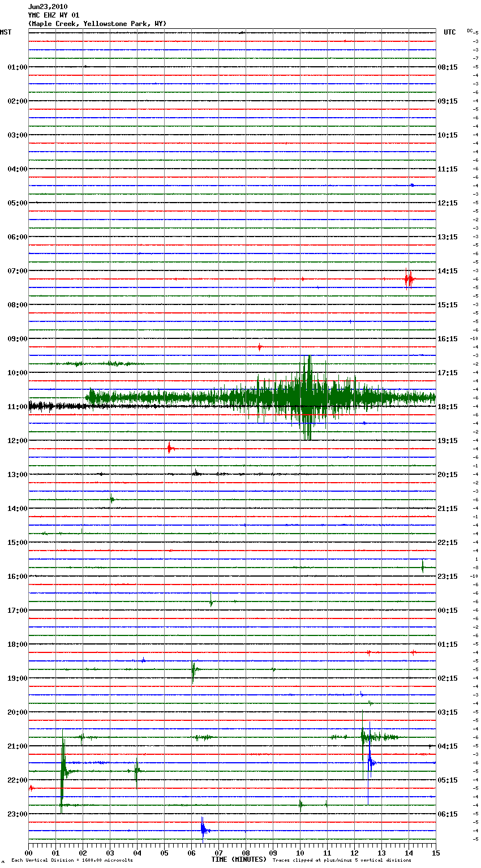Image resolution: width=481 pixels, height=868 pixels.
Task: Click the 11:15 UTC time label
Action: (448, 169)
